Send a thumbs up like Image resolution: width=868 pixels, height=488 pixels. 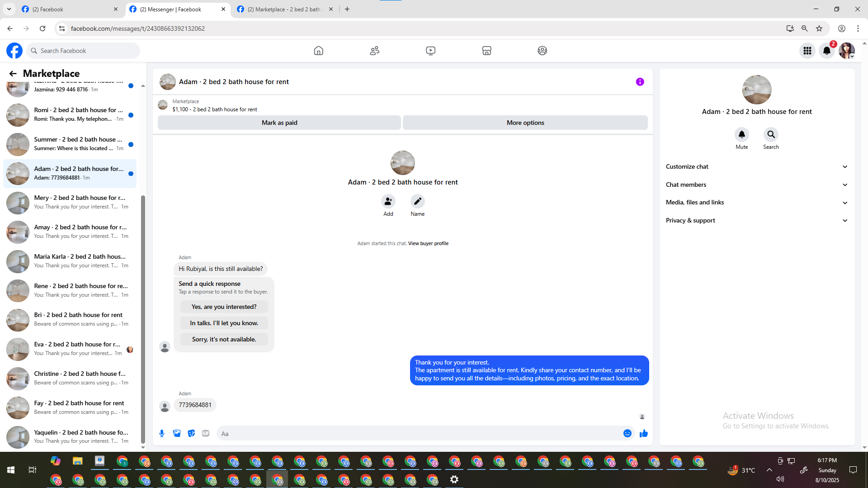(x=644, y=433)
